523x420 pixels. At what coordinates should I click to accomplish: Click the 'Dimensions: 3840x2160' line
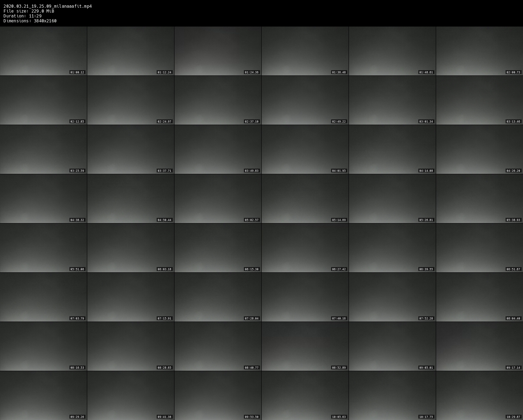pos(30,21)
